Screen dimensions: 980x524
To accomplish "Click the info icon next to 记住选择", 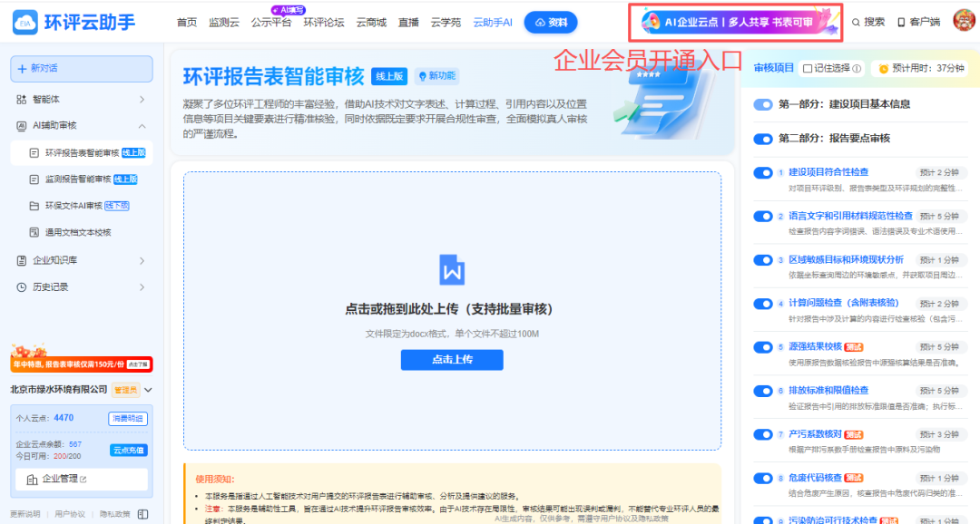I will point(857,69).
